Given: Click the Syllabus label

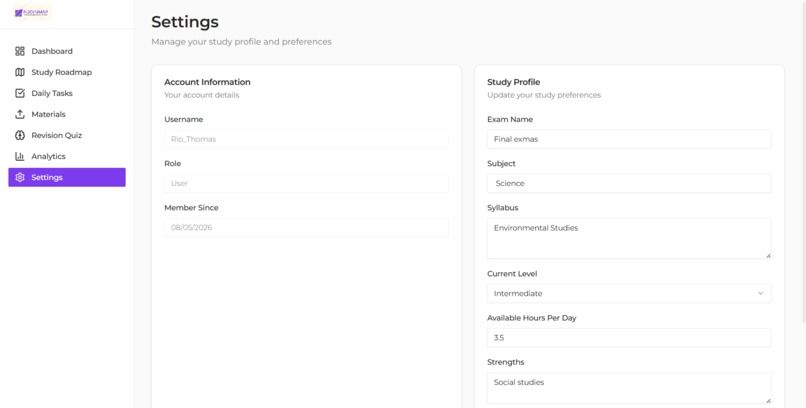Looking at the screenshot, I should coord(503,208).
